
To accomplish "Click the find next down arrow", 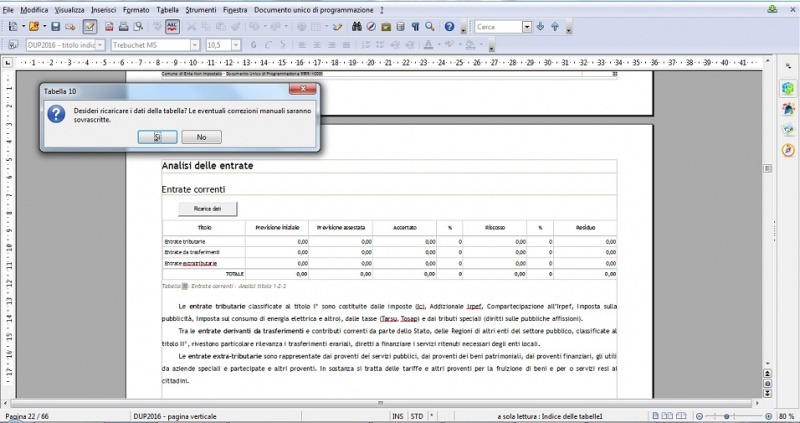I will 541,26.
